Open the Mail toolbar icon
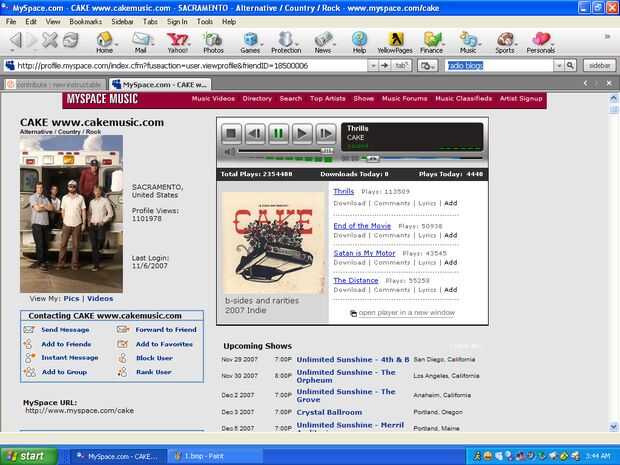 pos(141,43)
